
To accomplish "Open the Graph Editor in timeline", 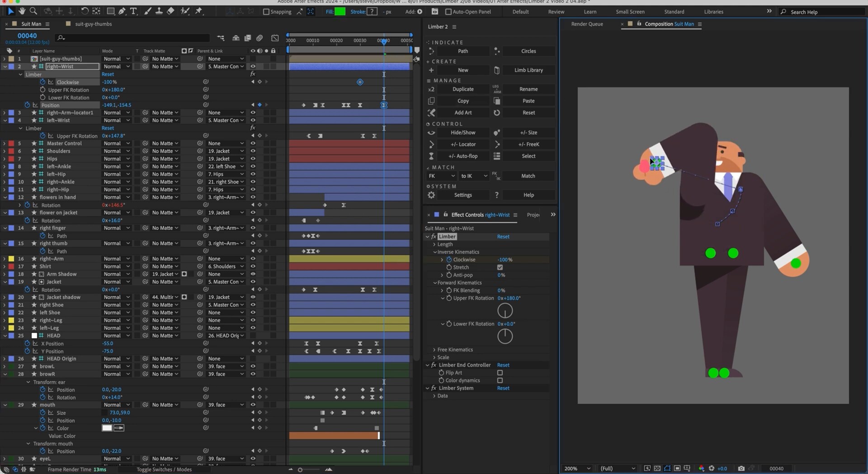I will [x=275, y=38].
